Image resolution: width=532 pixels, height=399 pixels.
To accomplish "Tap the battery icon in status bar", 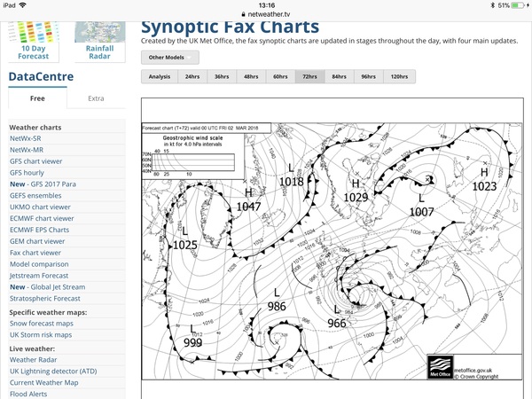I will pyautogui.click(x=519, y=5).
